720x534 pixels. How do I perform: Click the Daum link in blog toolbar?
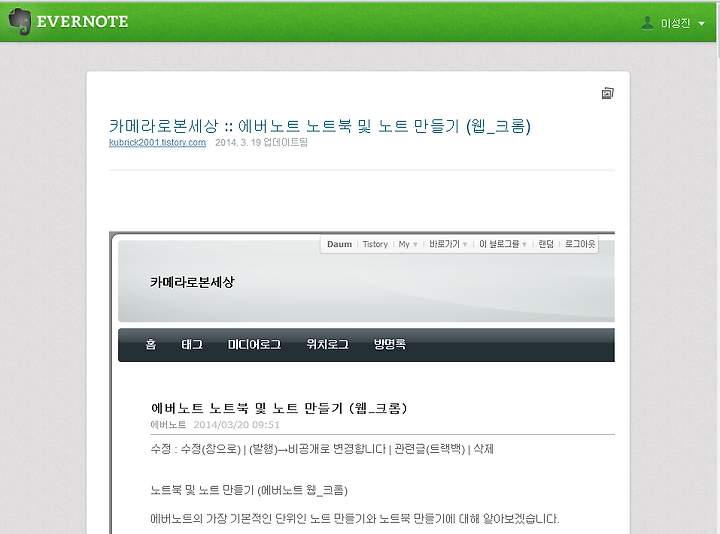(339, 244)
